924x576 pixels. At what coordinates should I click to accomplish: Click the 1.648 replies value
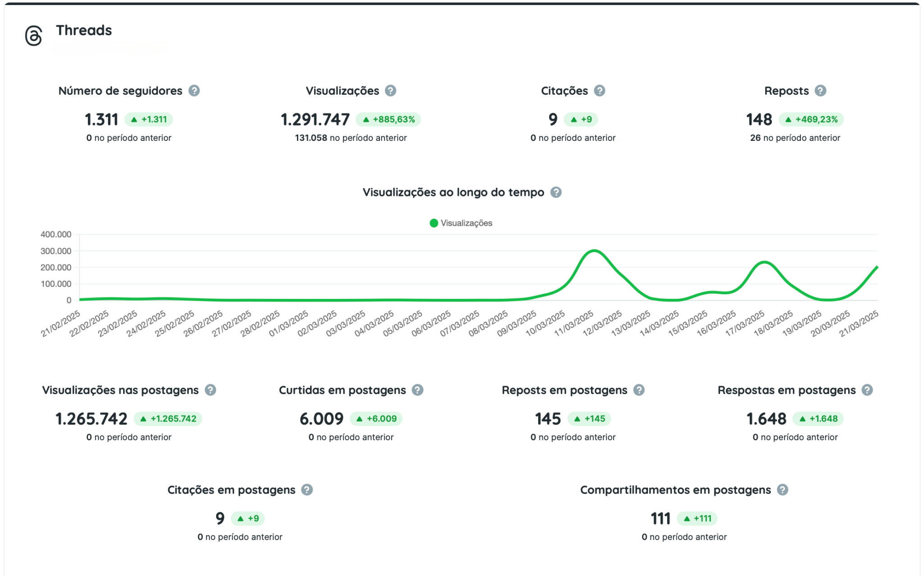click(766, 419)
